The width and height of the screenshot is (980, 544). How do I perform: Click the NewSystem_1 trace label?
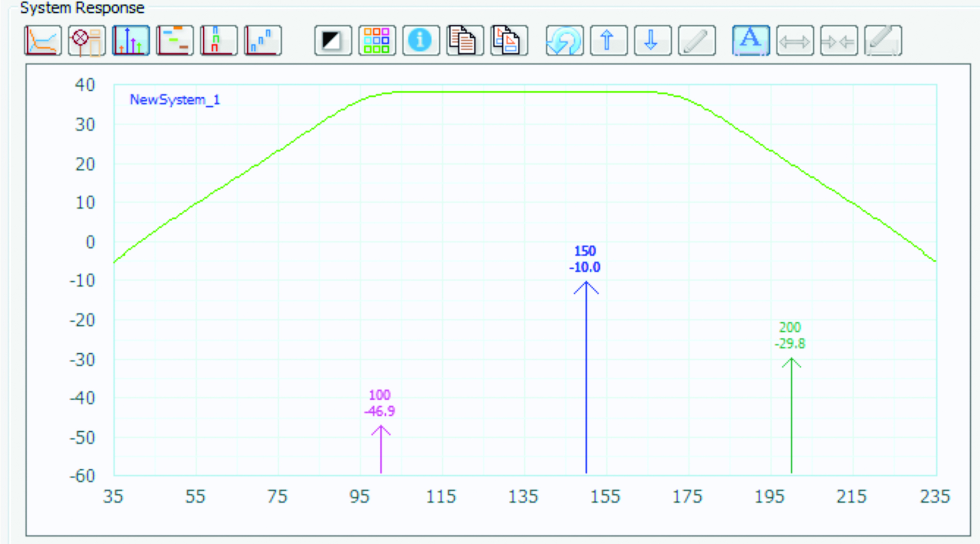pos(175,100)
